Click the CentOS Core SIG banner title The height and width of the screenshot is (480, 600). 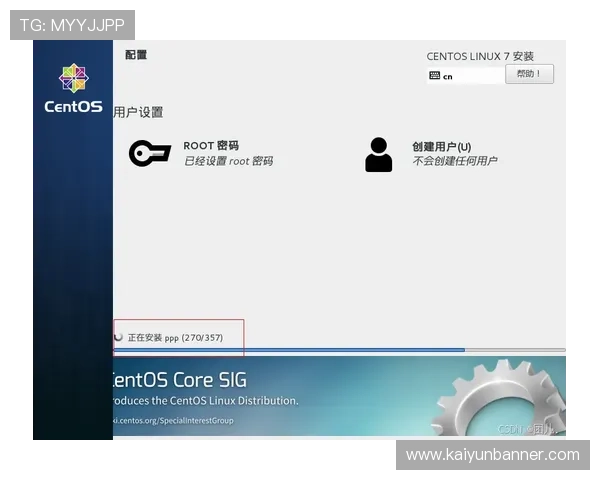180,380
